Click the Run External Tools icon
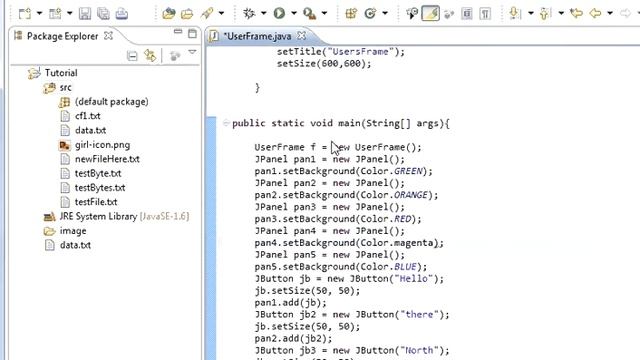Viewport: 640px width, 360px height. pos(309,13)
